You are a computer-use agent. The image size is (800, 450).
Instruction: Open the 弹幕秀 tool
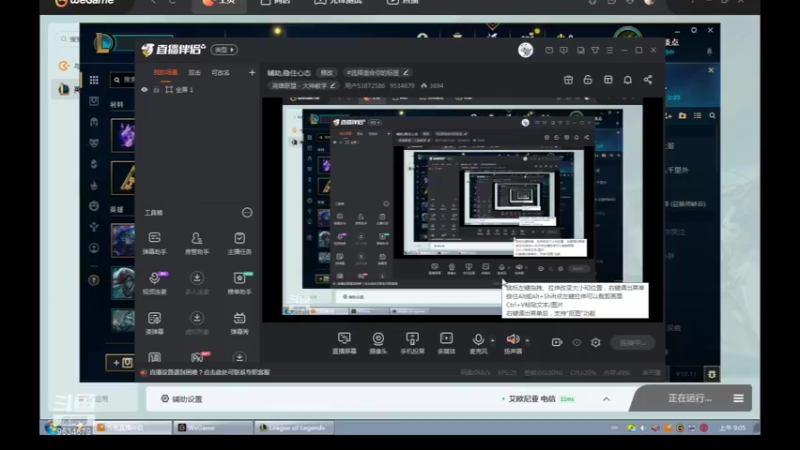click(x=239, y=323)
